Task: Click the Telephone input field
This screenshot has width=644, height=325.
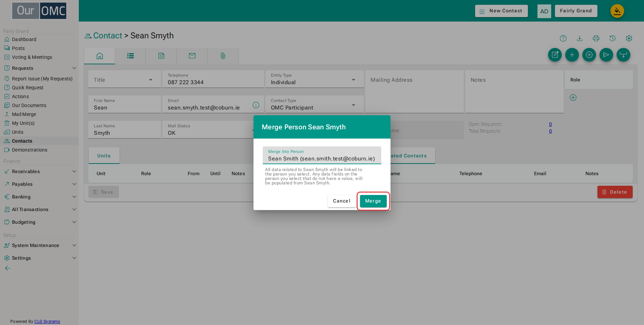Action: [213, 79]
